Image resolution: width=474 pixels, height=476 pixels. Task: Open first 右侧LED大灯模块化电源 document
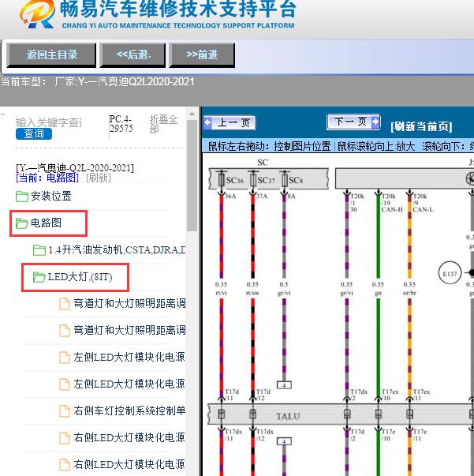click(x=129, y=437)
